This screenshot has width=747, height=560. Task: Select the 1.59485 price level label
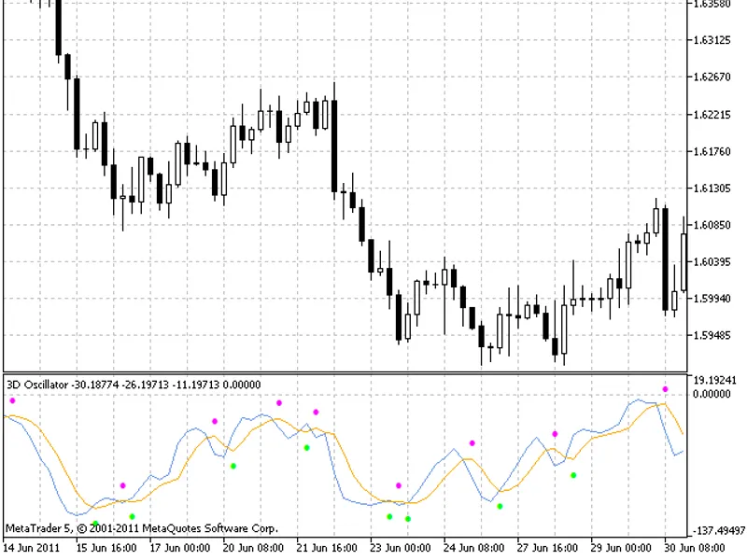[x=712, y=335]
